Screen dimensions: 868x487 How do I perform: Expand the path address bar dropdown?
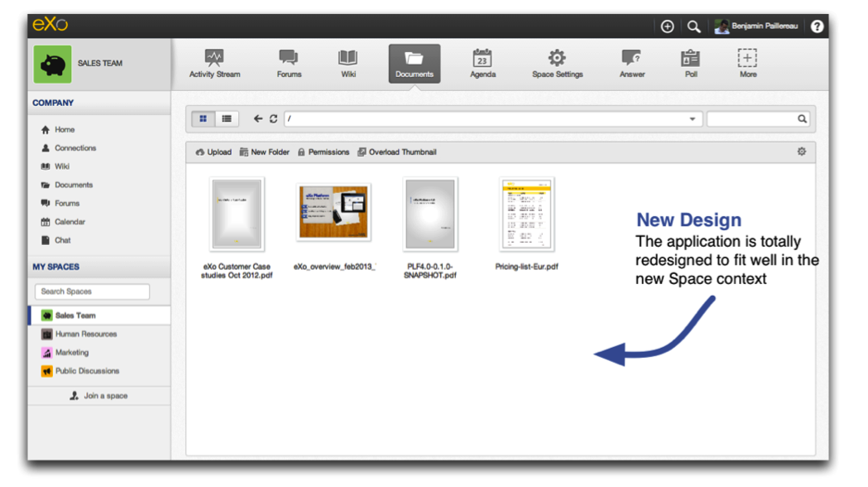692,119
